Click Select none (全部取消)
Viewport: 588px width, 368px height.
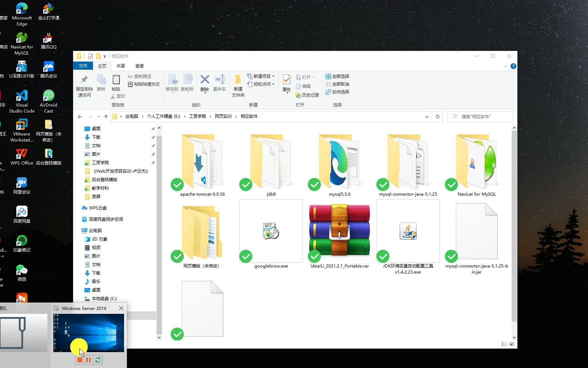pyautogui.click(x=337, y=84)
